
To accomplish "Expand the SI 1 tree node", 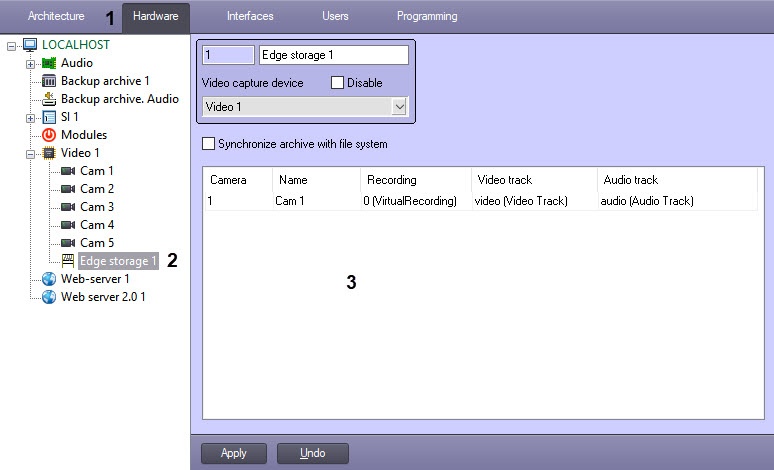I will 30,118.
